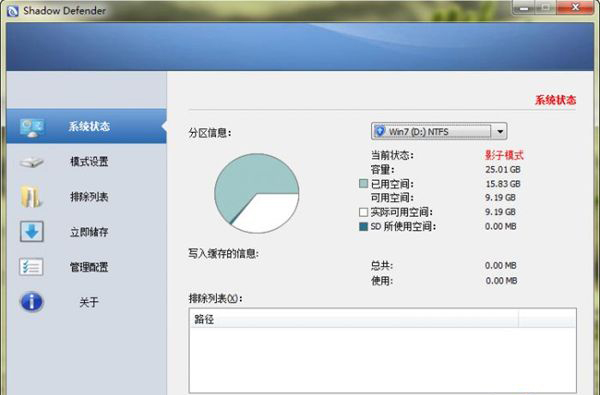This screenshot has height=395, width=600.
Task: Click the 系统状态 monitor icon in sidebar
Action: 32,127
